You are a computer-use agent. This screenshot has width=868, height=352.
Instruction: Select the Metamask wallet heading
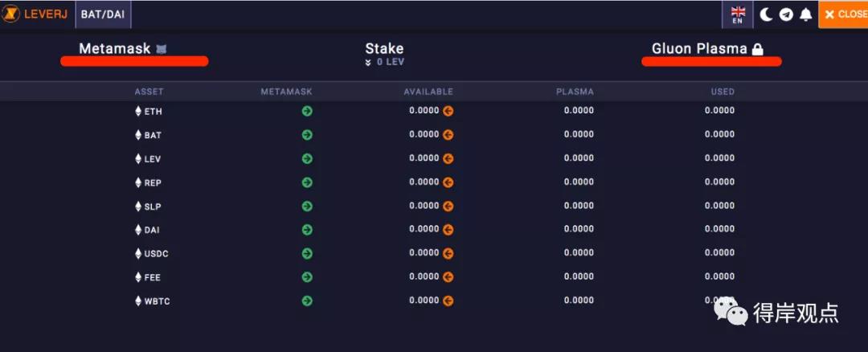[115, 49]
